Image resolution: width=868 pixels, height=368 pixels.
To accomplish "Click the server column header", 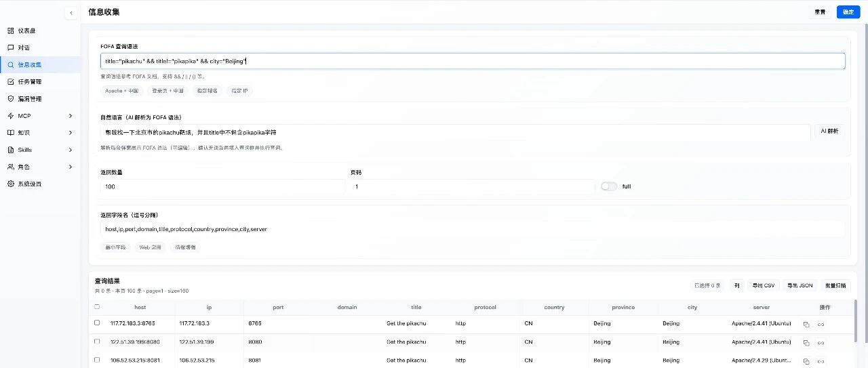I will click(x=761, y=307).
